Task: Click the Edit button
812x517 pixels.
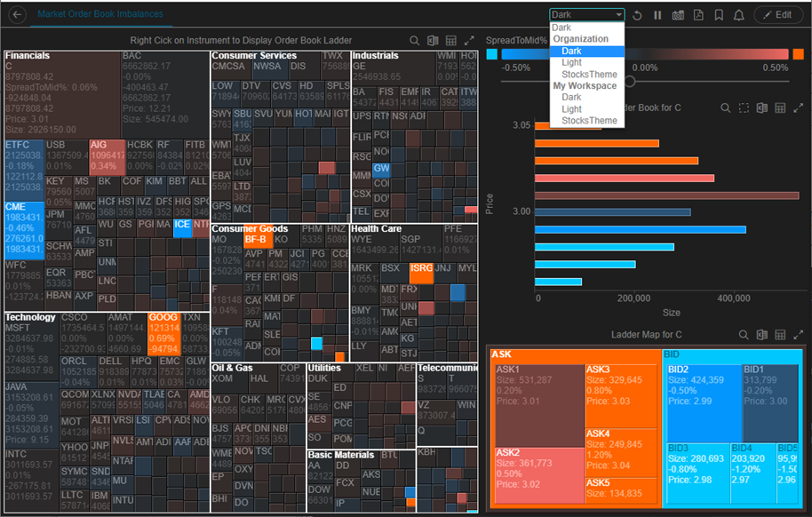Action: coord(778,14)
